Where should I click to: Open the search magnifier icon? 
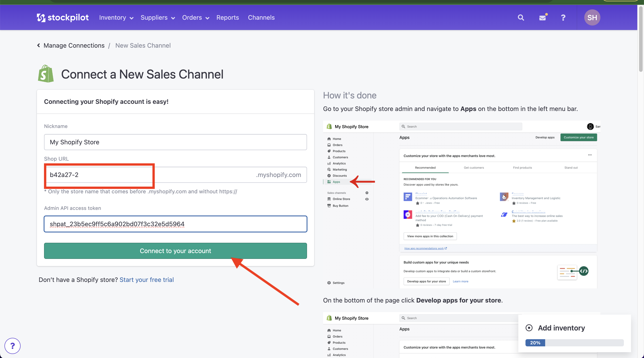(521, 17)
